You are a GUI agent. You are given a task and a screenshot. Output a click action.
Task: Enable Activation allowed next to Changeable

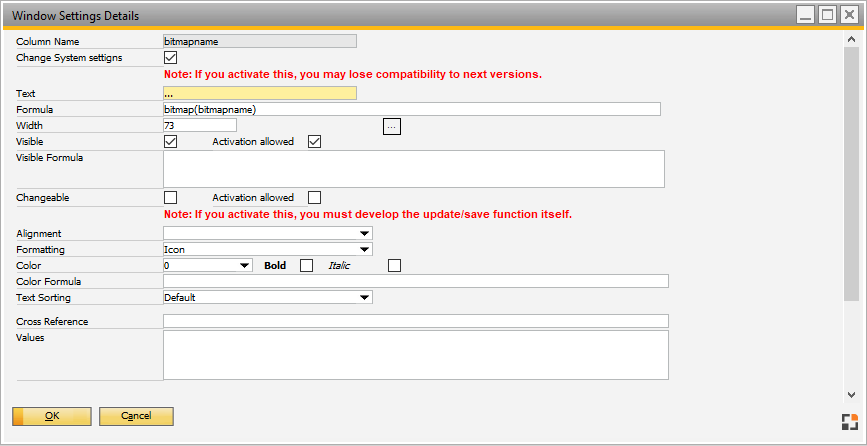coord(314,198)
